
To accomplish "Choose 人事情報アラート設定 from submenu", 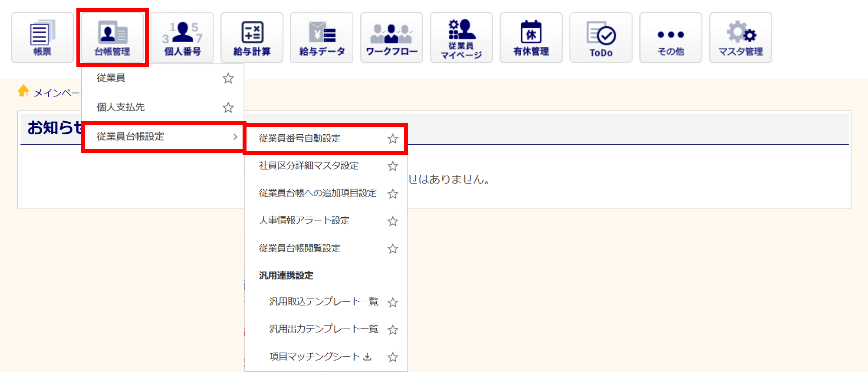I will click(x=304, y=221).
